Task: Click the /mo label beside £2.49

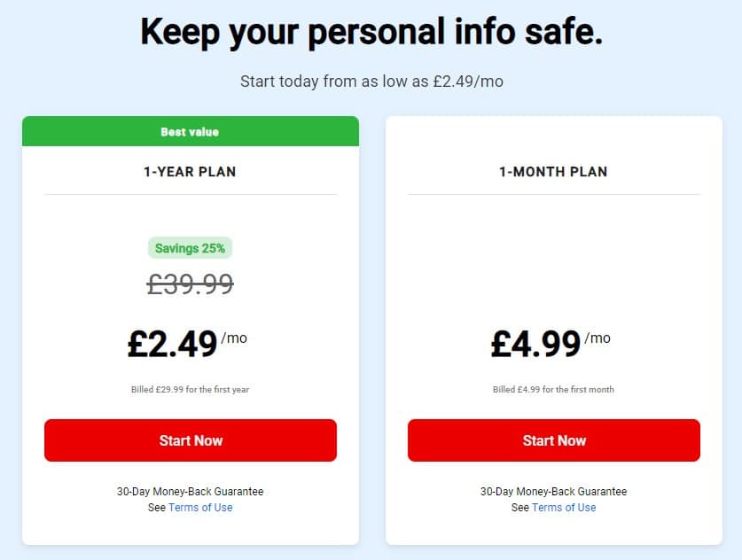Action: (234, 338)
